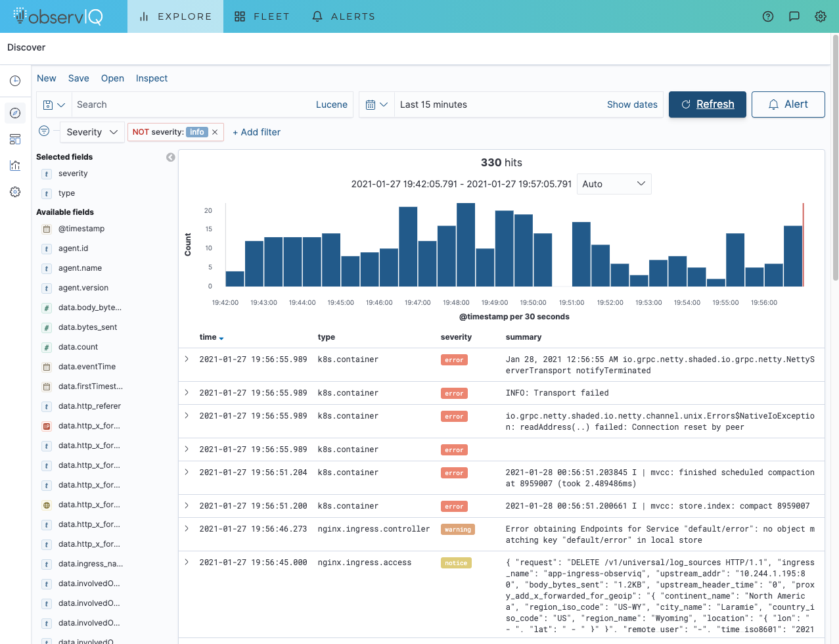Click the data.bytes_sent number type icon
Image resolution: width=839 pixels, height=644 pixels.
pyautogui.click(x=47, y=327)
